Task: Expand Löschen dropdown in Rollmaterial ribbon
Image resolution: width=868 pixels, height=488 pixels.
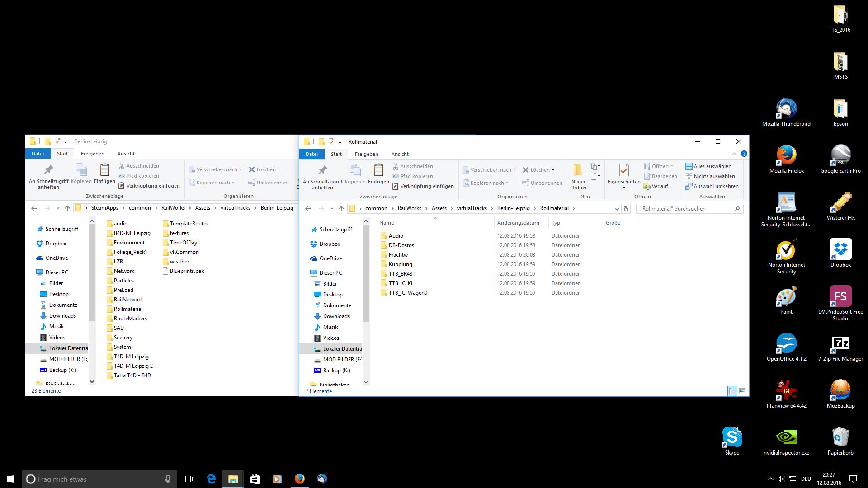Action: [553, 170]
